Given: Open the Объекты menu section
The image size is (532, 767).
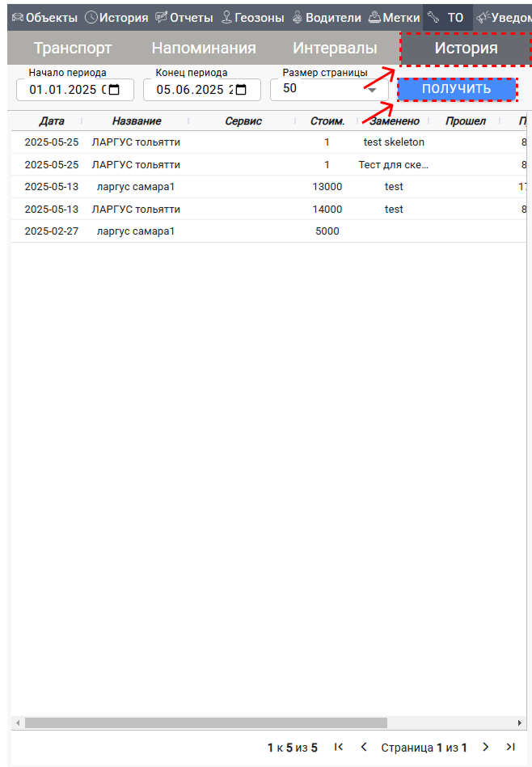Looking at the screenshot, I should [x=44, y=17].
